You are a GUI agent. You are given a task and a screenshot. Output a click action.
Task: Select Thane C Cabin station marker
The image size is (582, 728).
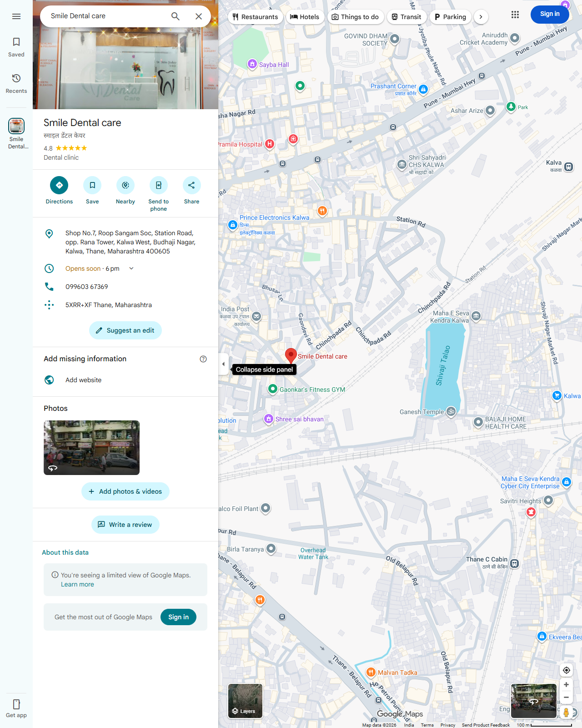(514, 563)
